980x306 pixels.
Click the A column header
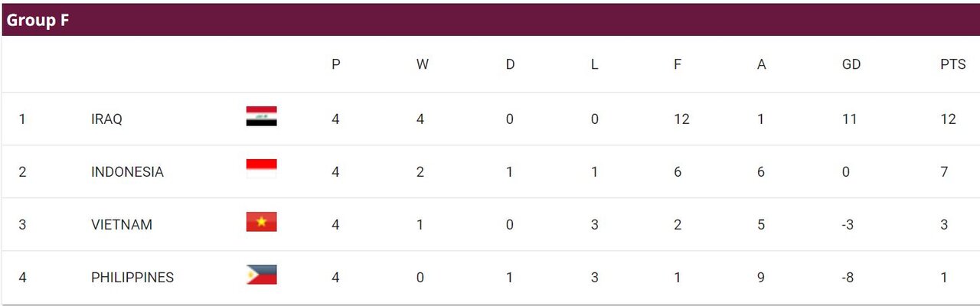[x=761, y=65]
